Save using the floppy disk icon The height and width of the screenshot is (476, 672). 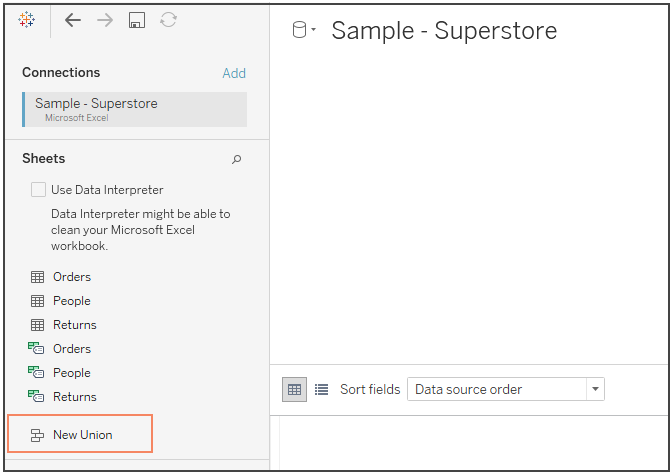(x=137, y=20)
